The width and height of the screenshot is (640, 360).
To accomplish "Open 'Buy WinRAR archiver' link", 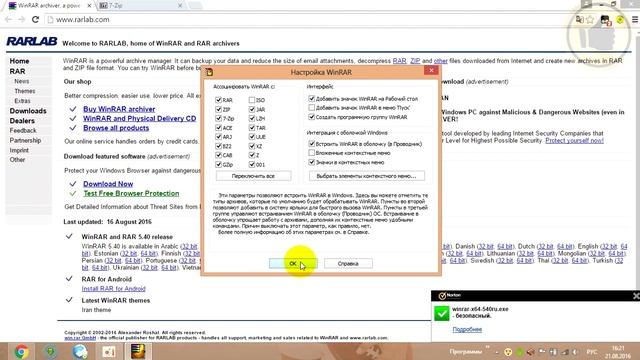I will point(119,109).
